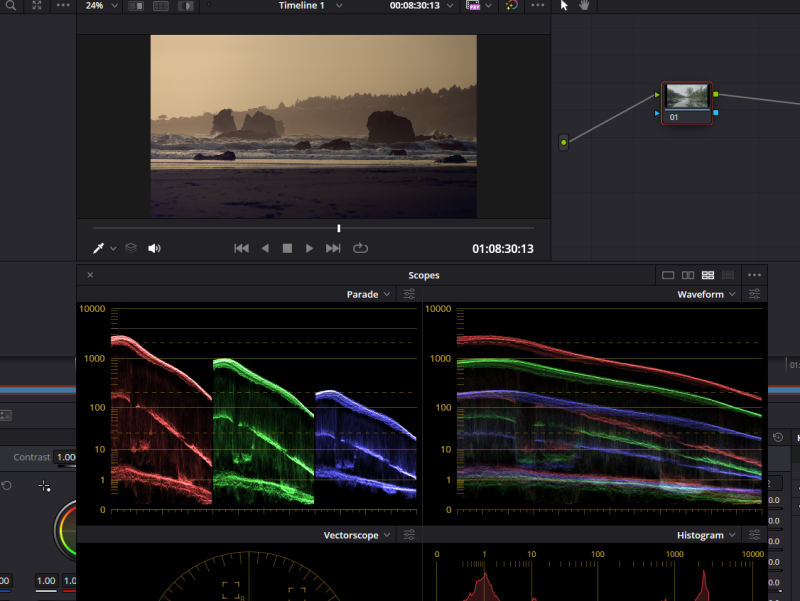
Task: Click node 01's green RGB input connector
Action: (657, 95)
